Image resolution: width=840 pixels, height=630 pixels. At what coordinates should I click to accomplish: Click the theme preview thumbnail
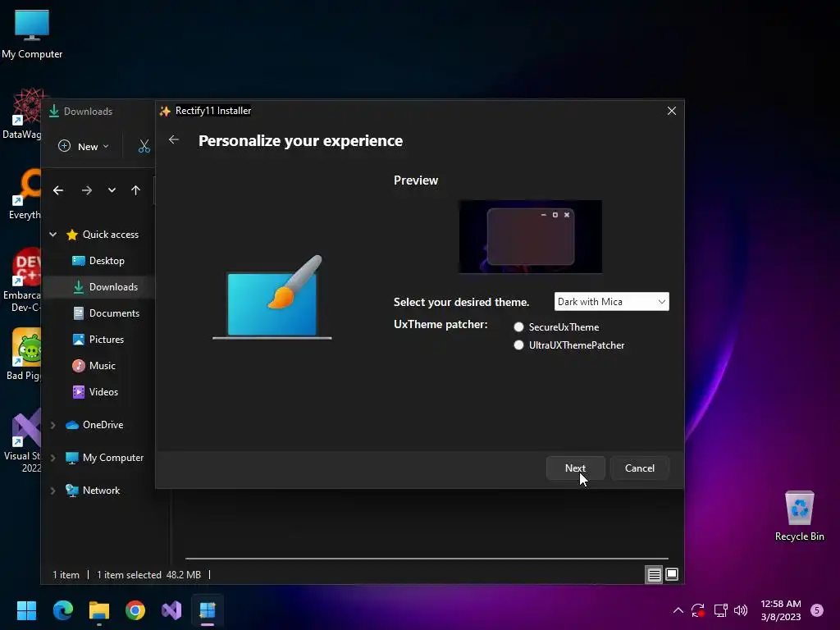pos(531,236)
